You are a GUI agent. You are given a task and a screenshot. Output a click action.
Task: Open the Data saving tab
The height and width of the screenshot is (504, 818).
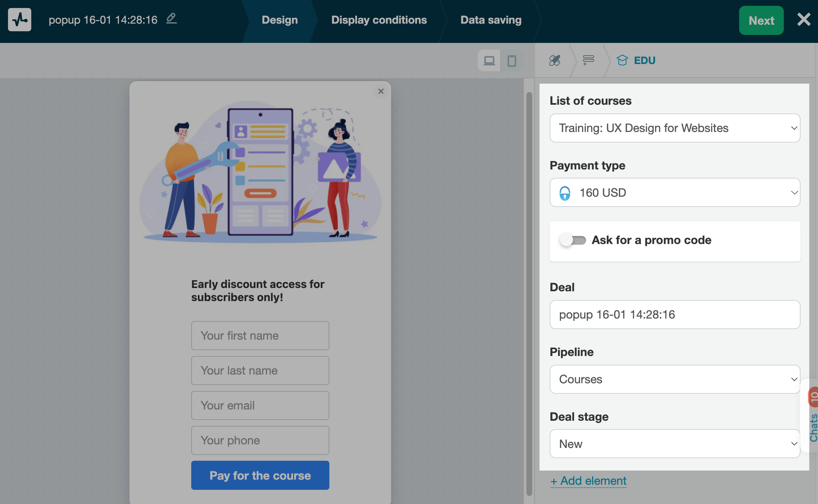(490, 20)
